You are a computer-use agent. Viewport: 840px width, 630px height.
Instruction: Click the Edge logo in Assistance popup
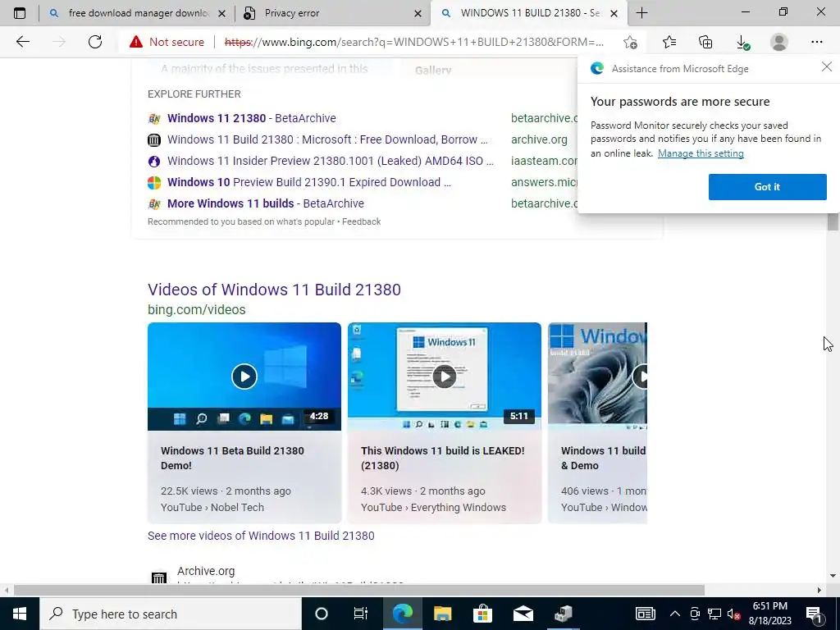tap(597, 68)
